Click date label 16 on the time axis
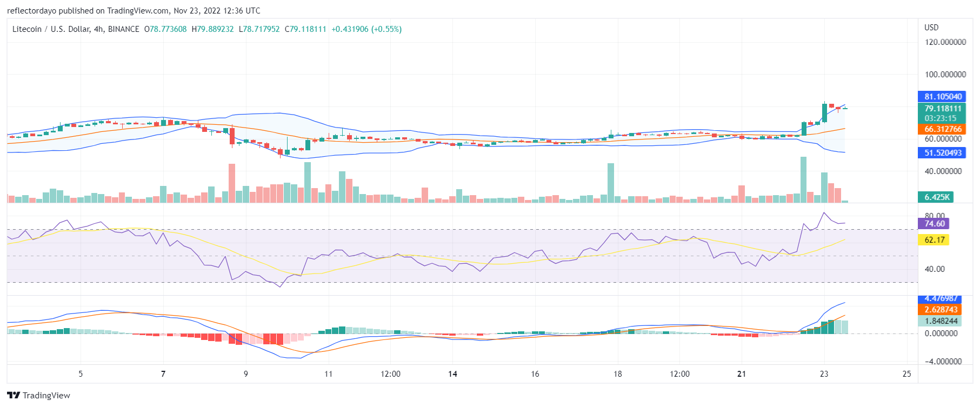The image size is (980, 407). (535, 374)
